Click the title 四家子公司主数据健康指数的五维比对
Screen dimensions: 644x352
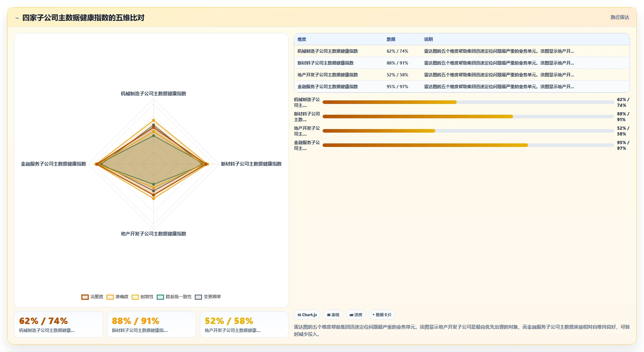pos(83,18)
